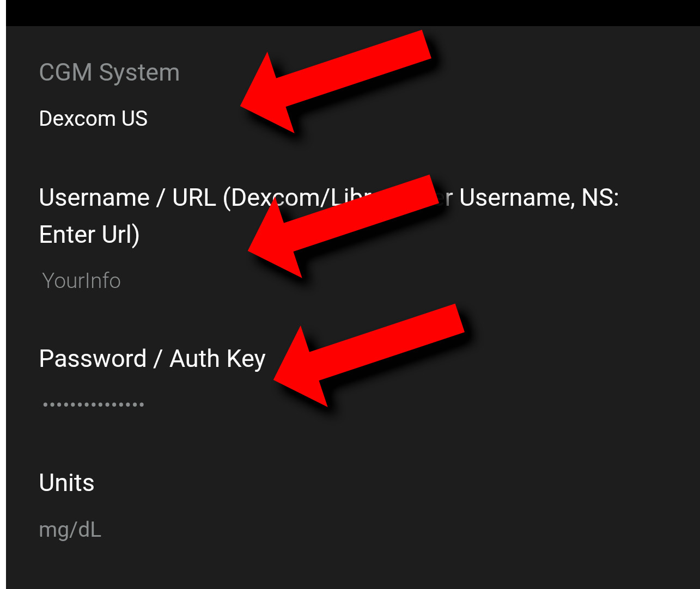Tap the masked password dots
This screenshot has height=589, width=700.
click(x=93, y=404)
